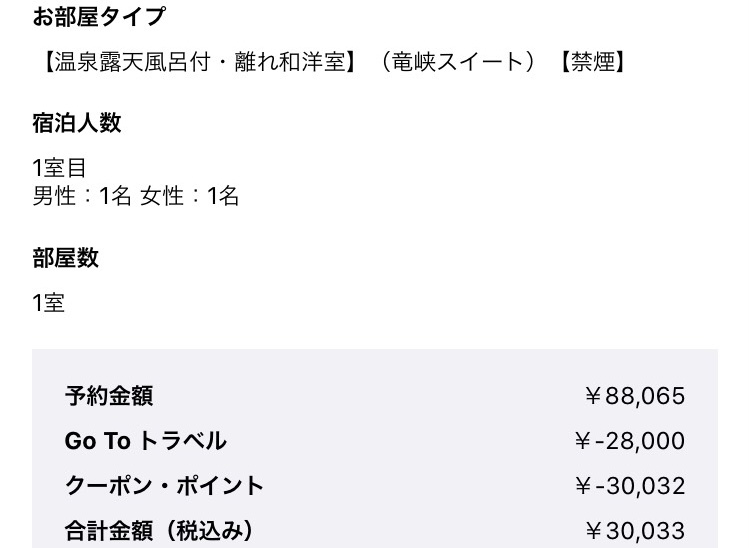Click the ￥88,065 reservation amount
Screen dimensions: 750x548
pyautogui.click(x=635, y=396)
